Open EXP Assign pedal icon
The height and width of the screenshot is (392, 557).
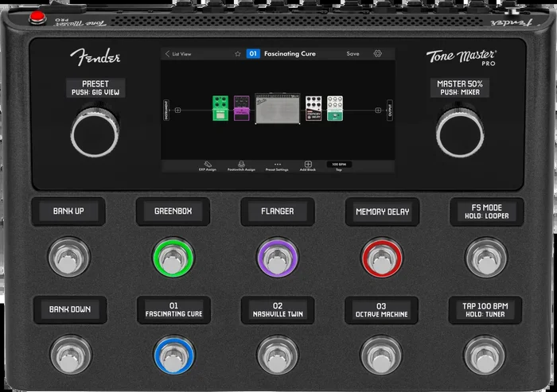pos(208,166)
